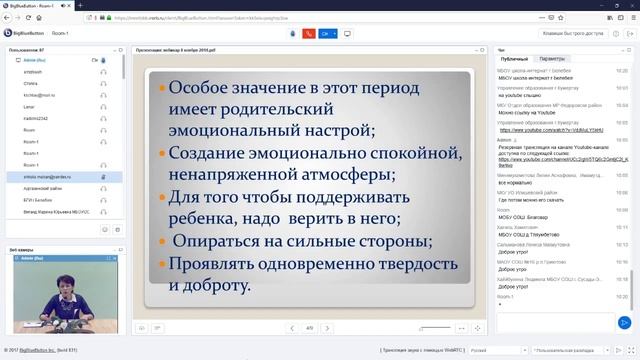
Task: Open the browser hamburger menu
Action: (x=633, y=18)
